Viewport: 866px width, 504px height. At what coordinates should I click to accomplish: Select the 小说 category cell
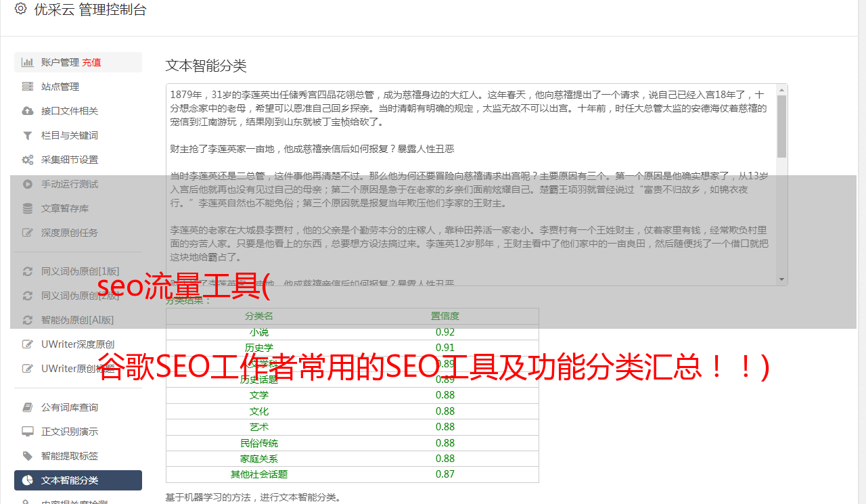click(259, 332)
